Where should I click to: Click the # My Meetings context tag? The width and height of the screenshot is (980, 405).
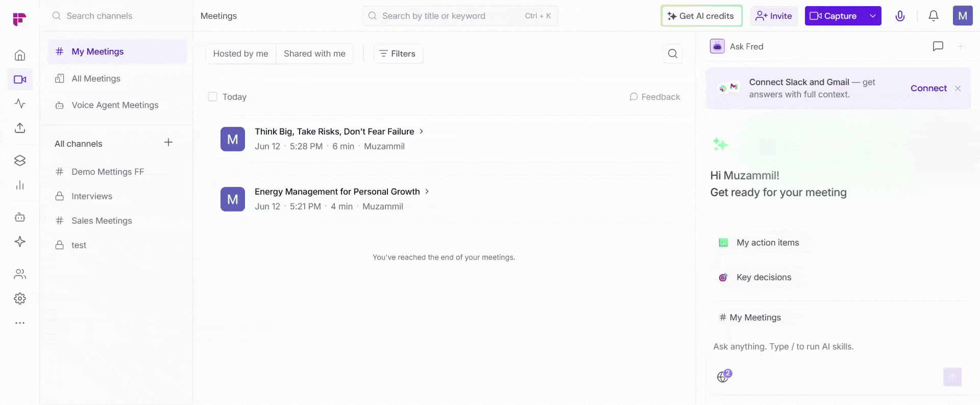tap(750, 318)
